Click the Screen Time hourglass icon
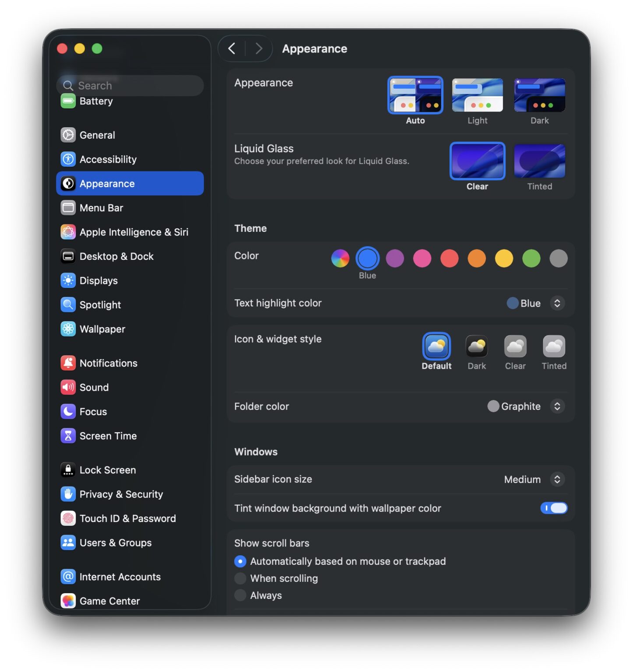 pos(68,436)
